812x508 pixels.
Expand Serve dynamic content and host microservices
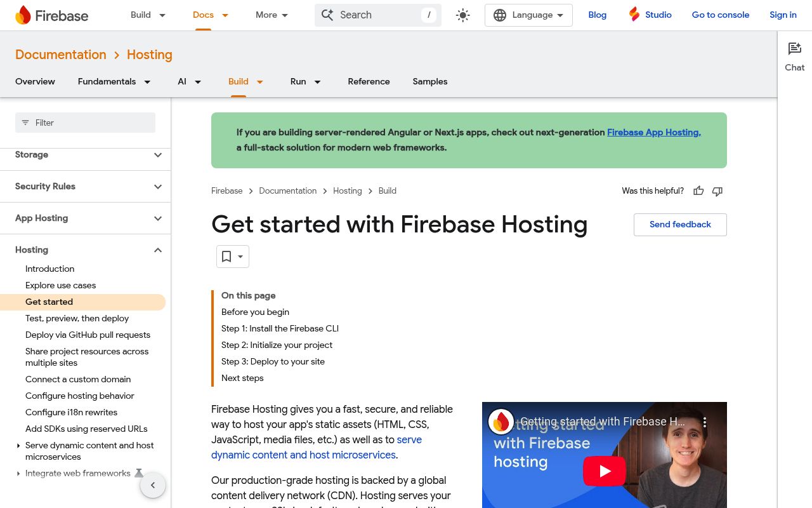[18, 446]
